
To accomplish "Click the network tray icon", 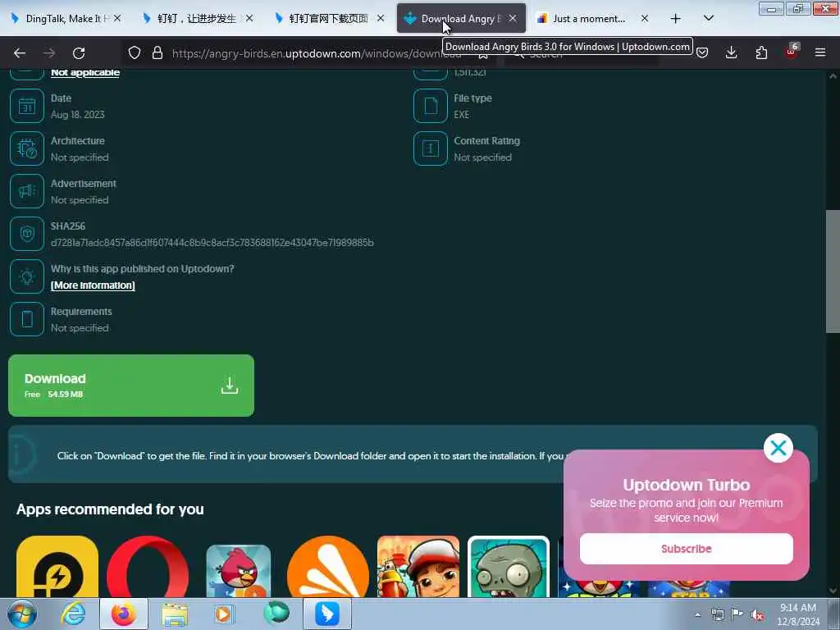I will pyautogui.click(x=717, y=614).
